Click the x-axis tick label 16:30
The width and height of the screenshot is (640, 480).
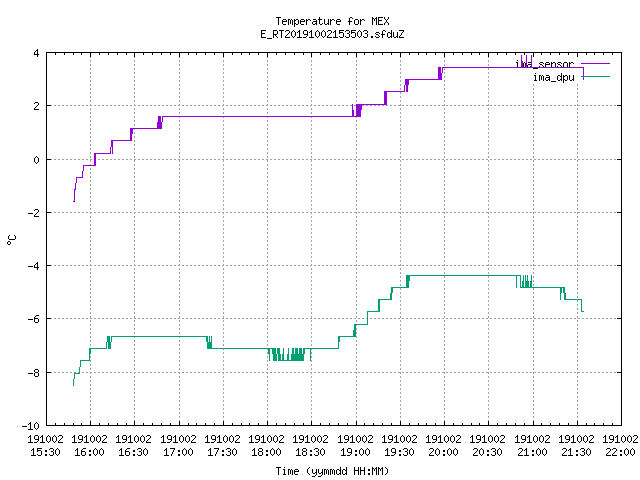[133, 452]
